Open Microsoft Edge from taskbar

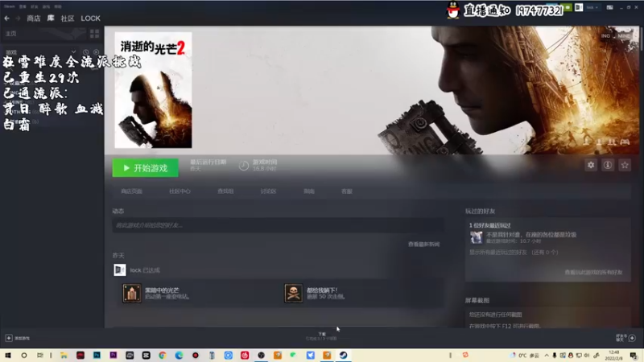tap(179, 355)
